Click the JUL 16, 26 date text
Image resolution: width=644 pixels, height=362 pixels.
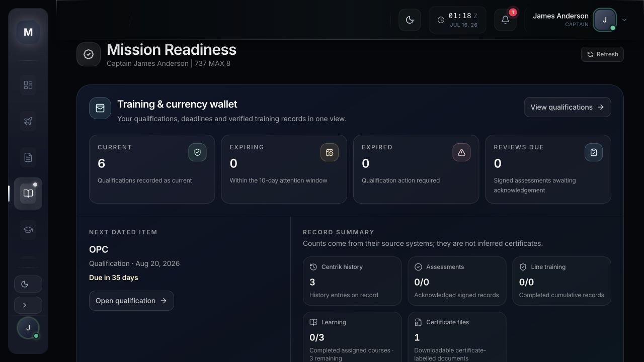(464, 25)
